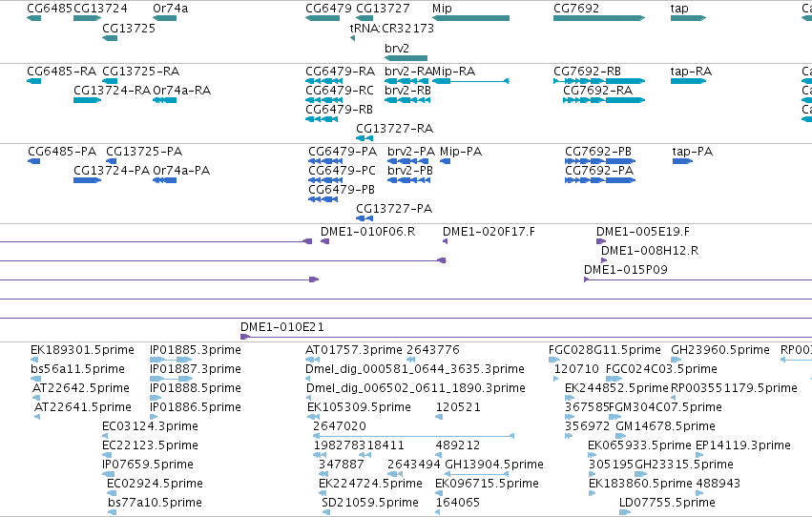The width and height of the screenshot is (812, 517).
Task: Select the CG7692-RB transcript label
Action: pyautogui.click(x=587, y=72)
